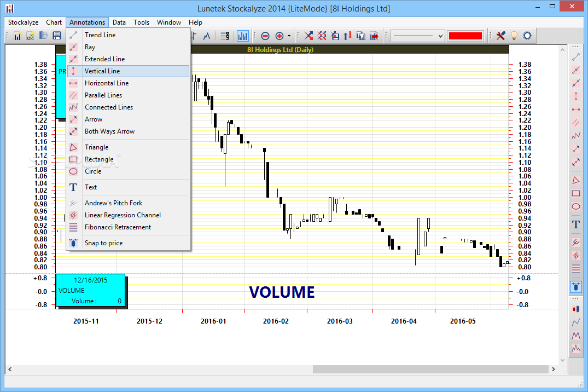
Task: Choose Ray from Annotations menu
Action: (x=128, y=47)
